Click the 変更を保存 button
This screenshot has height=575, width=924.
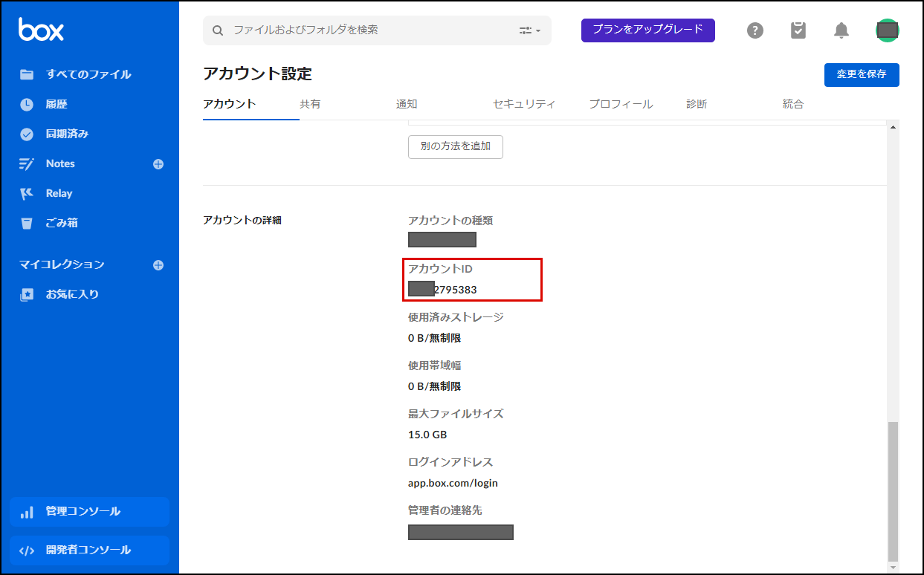click(861, 75)
